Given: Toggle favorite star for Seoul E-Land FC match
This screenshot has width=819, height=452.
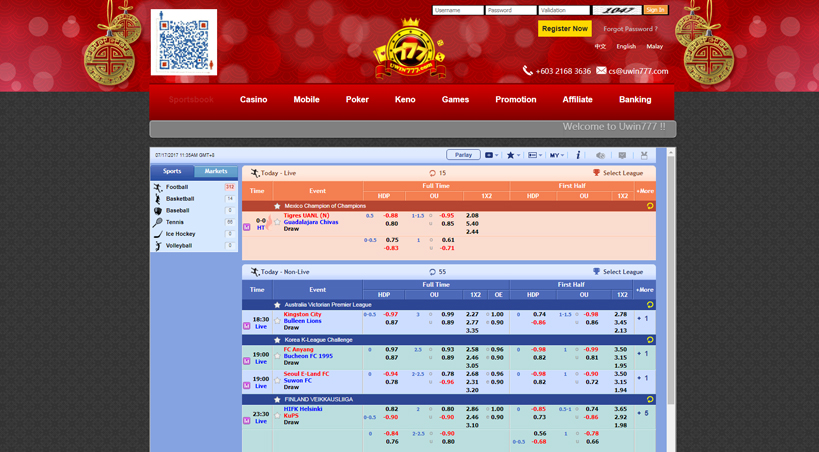Looking at the screenshot, I should (x=277, y=380).
